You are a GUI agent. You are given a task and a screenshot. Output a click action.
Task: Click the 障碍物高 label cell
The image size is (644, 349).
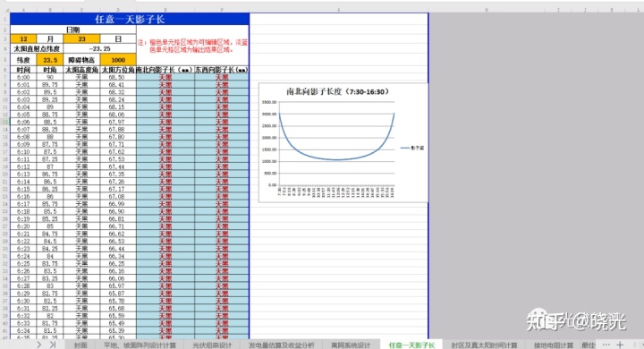[81, 60]
